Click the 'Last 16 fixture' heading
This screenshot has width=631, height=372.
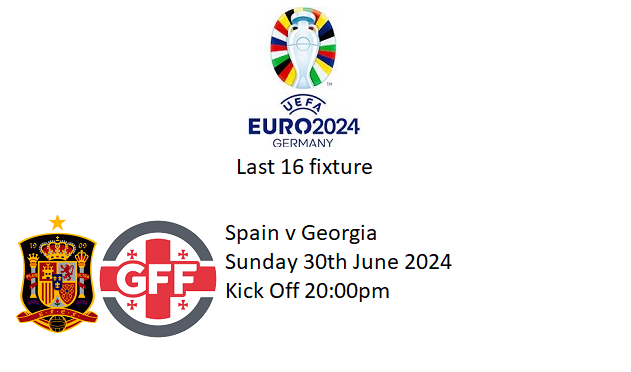click(x=304, y=167)
